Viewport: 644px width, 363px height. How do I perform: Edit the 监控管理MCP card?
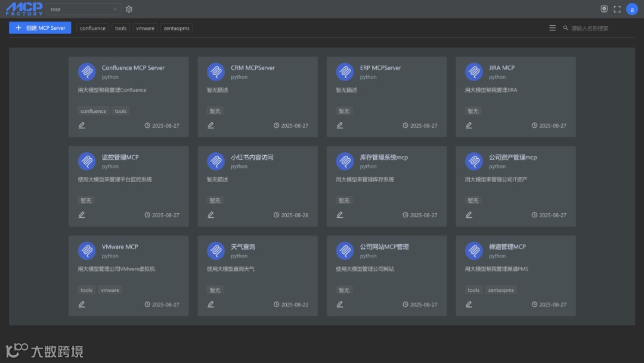tap(82, 215)
